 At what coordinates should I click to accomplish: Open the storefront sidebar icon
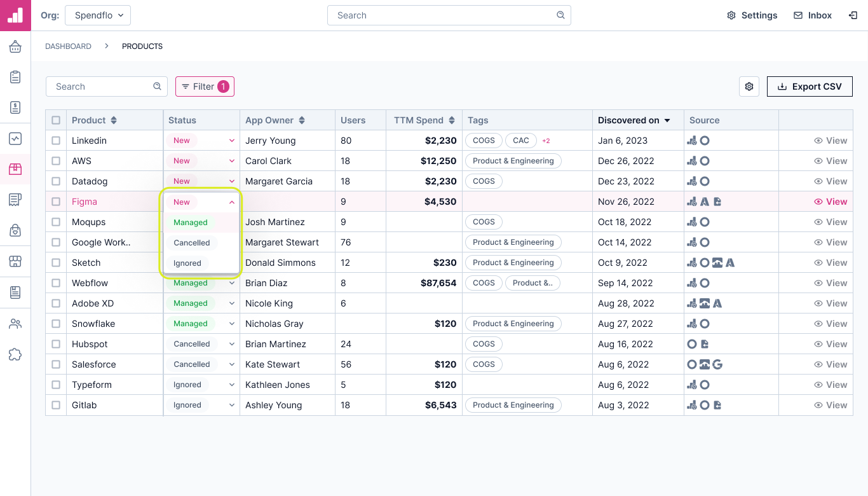coord(15,261)
